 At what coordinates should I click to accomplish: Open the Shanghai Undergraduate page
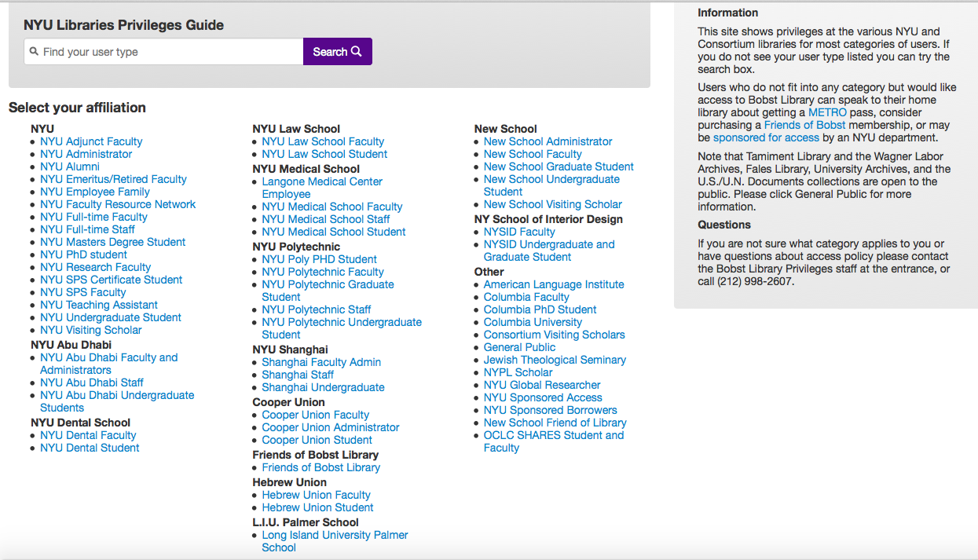pos(323,387)
